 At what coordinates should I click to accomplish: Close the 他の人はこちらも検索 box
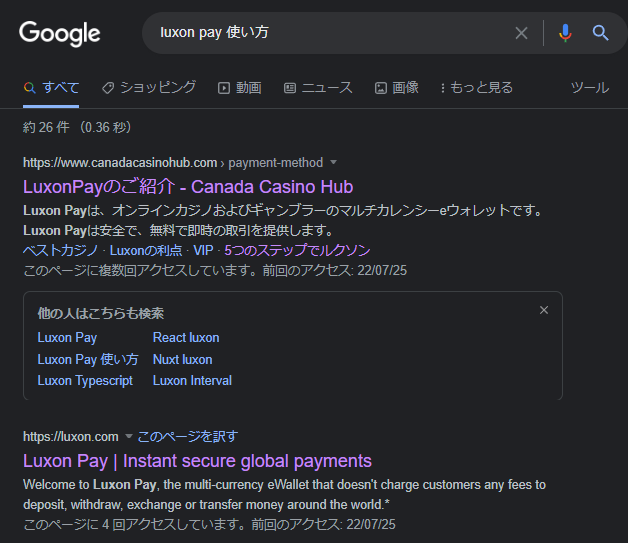543,310
